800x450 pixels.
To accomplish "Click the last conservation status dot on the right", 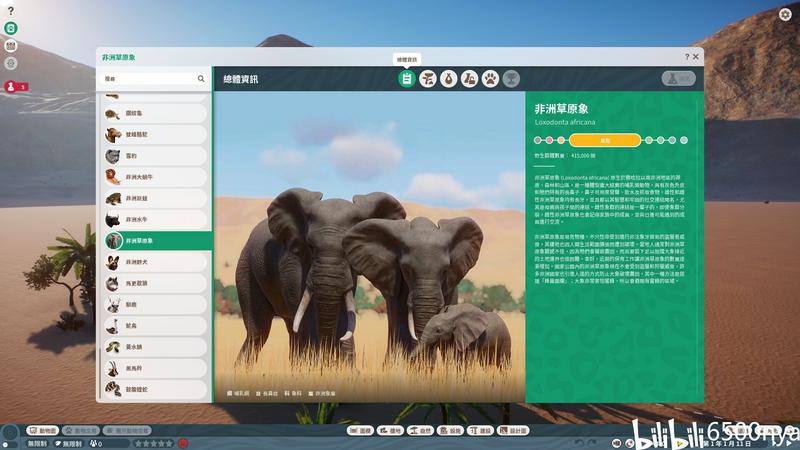I will coord(684,140).
